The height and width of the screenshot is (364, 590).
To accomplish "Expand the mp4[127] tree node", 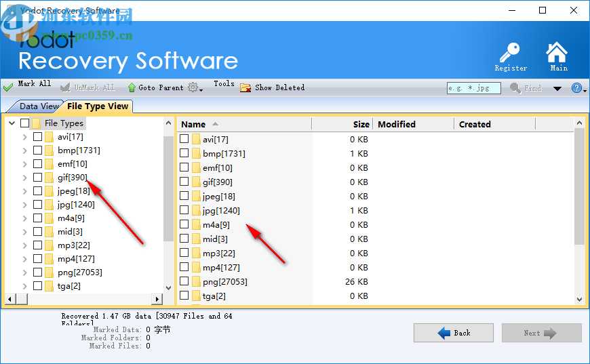I will (x=25, y=259).
